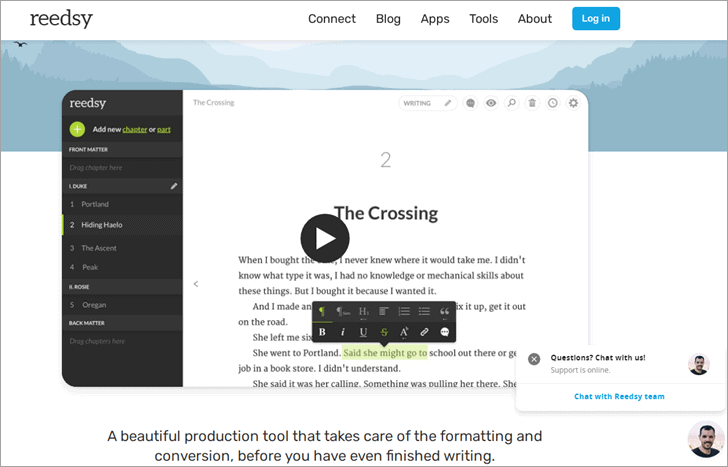Click the insert link icon
This screenshot has height=467, width=728.
pyautogui.click(x=424, y=332)
